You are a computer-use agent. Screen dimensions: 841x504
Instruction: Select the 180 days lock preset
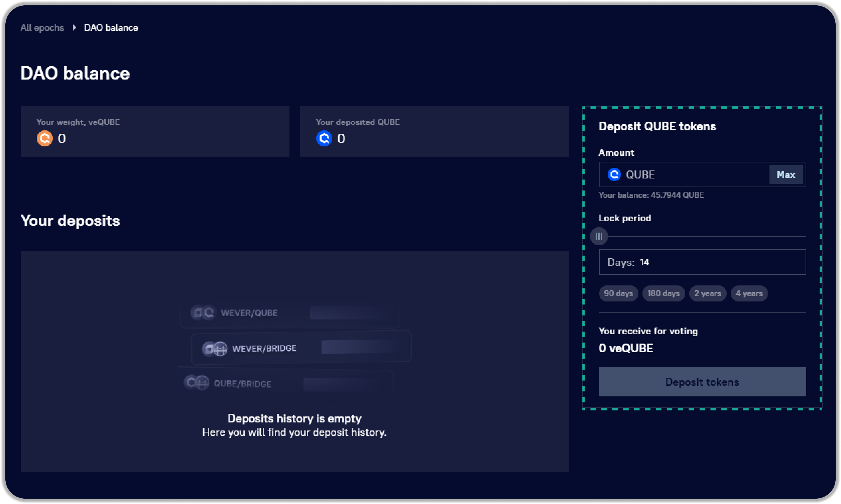point(664,293)
